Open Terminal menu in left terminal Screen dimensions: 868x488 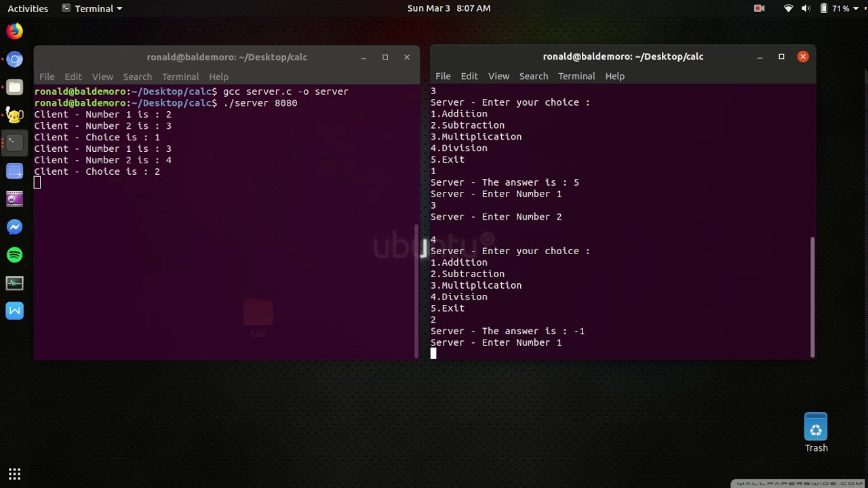[180, 77]
